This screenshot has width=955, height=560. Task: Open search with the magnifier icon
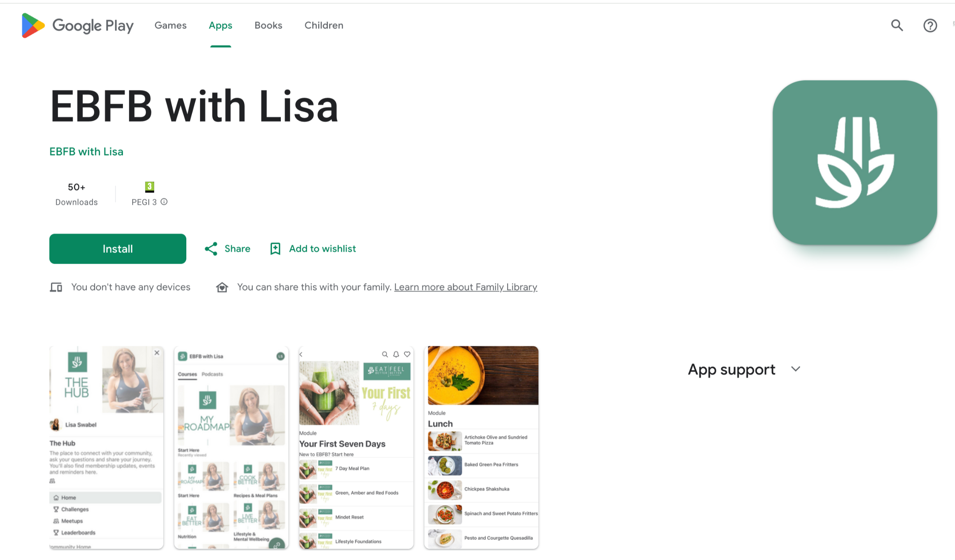(897, 26)
